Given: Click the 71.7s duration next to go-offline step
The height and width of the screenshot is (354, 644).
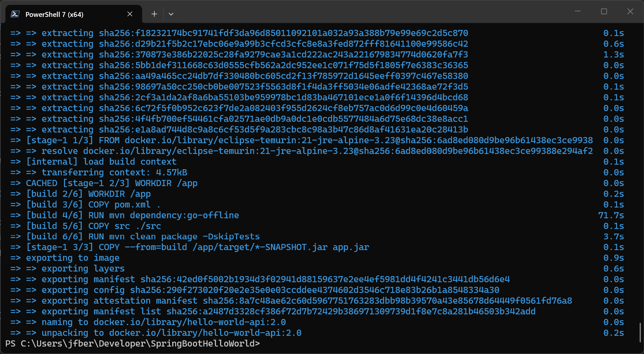Looking at the screenshot, I should click(611, 215).
